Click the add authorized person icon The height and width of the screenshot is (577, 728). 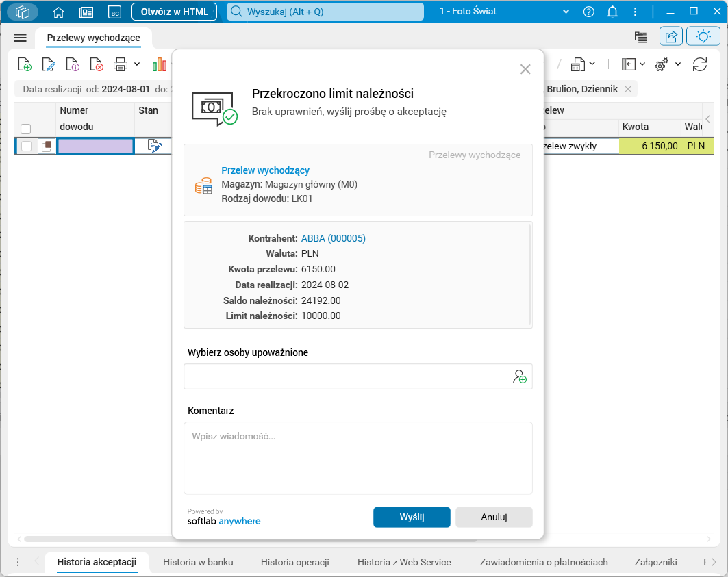coord(520,376)
